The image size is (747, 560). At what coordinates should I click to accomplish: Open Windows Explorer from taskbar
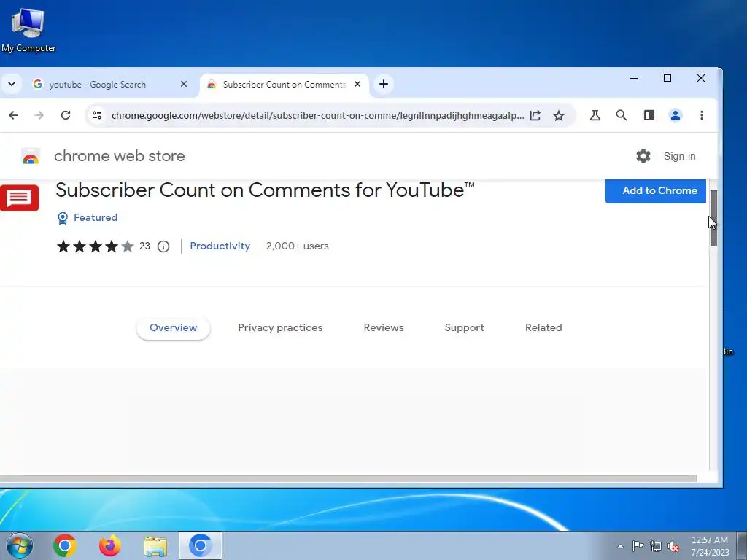pos(155,545)
